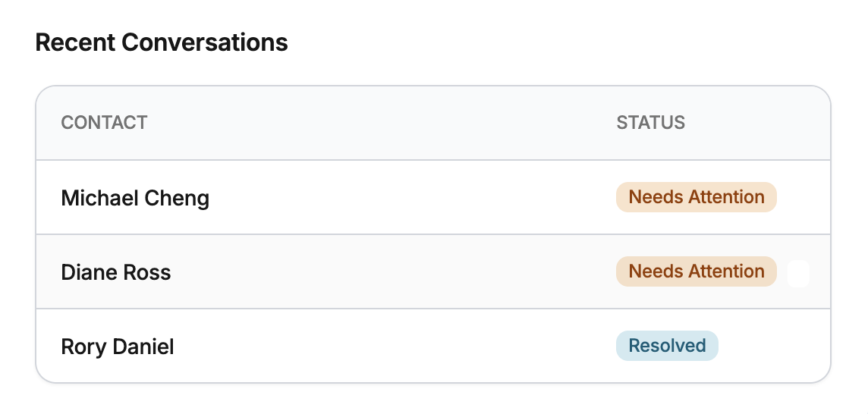This screenshot has width=868, height=414.
Task: Open Michael Cheng's conversation
Action: pos(135,199)
